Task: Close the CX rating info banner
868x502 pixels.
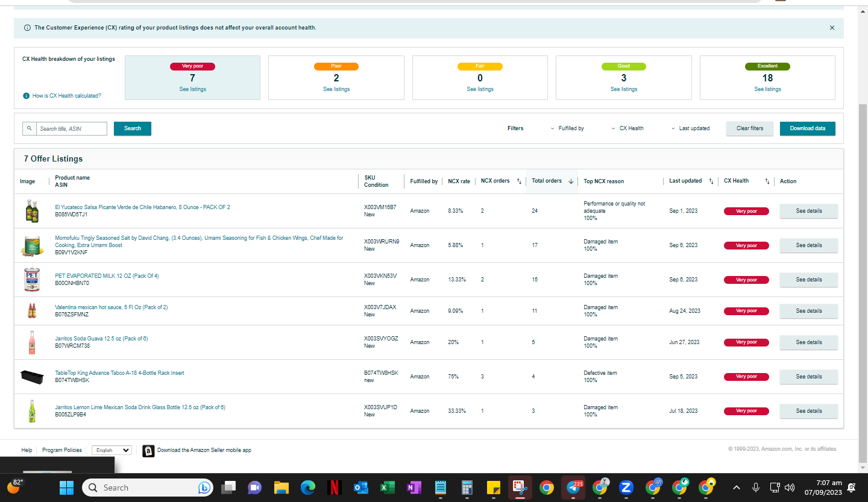Action: tap(832, 28)
